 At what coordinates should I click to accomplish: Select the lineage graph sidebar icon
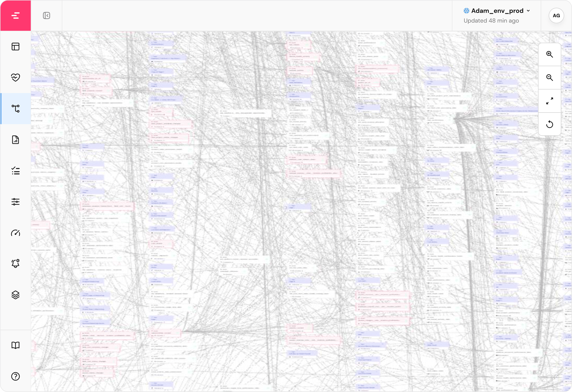coord(16,109)
